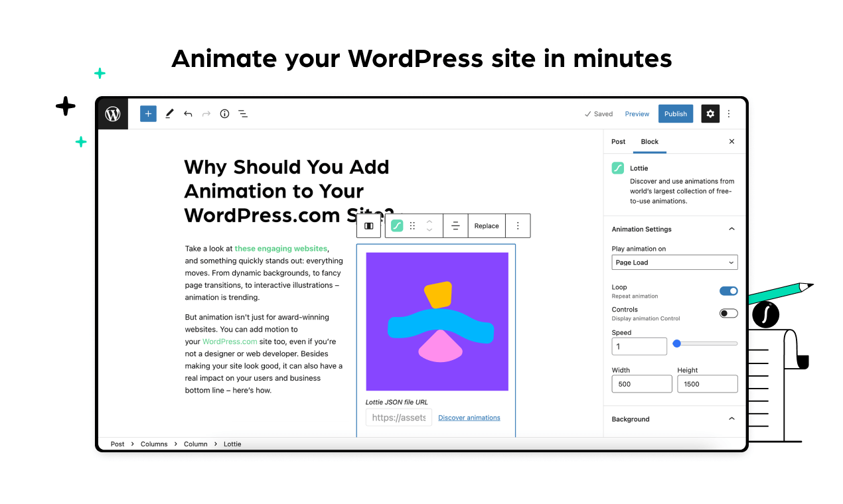Open the Preview link
843x504 pixels.
[637, 114]
